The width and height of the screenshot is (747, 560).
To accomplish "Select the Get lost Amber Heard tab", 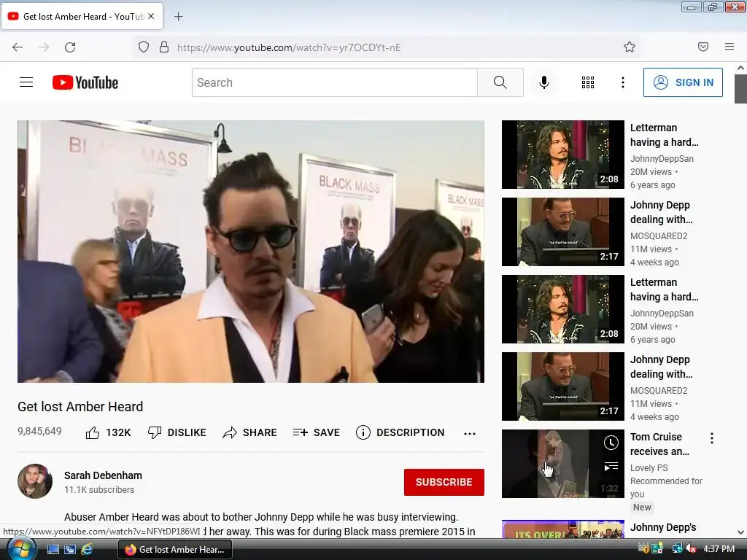I will (x=82, y=16).
